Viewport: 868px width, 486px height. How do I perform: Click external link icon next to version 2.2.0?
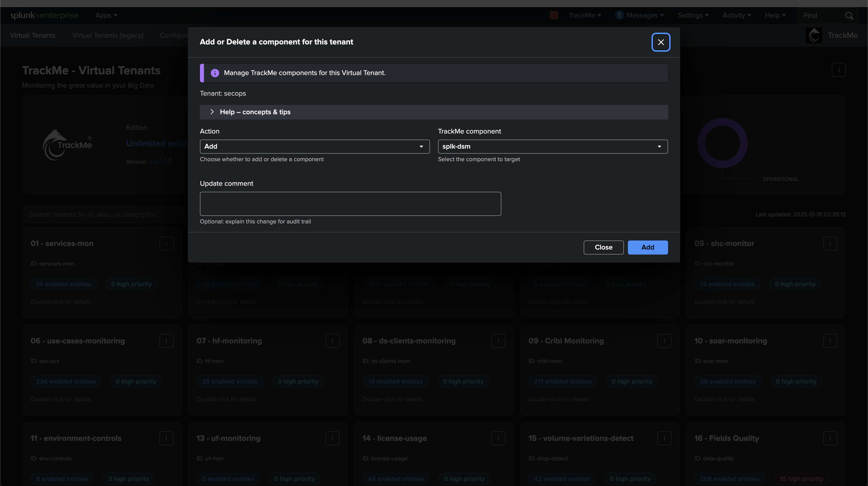(x=168, y=161)
